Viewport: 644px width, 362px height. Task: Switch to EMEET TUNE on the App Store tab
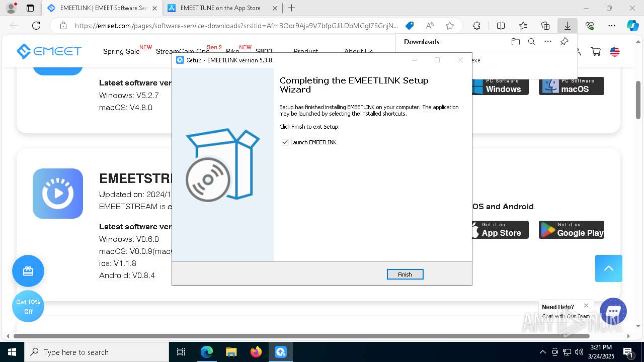(220, 8)
